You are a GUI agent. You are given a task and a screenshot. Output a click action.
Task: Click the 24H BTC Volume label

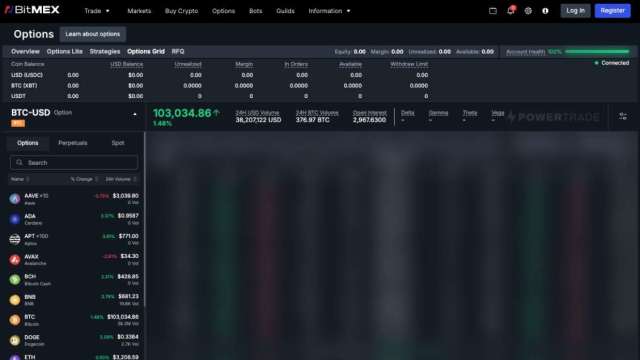point(317,113)
